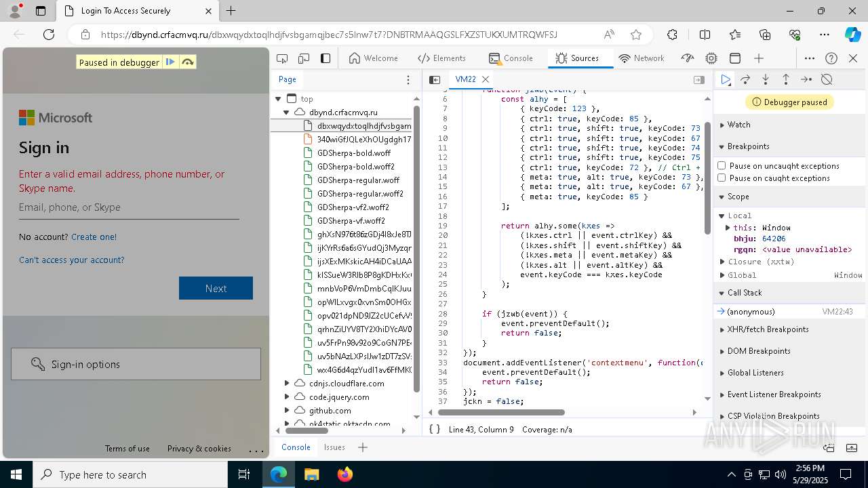Expand the Global scope entry

[722, 275]
